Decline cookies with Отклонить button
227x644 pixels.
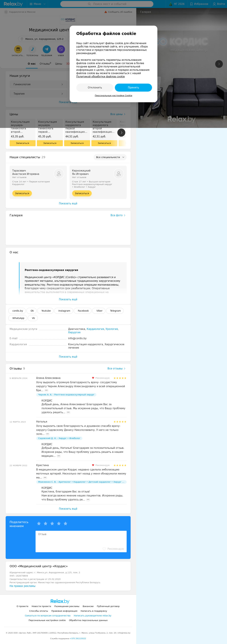(95, 87)
